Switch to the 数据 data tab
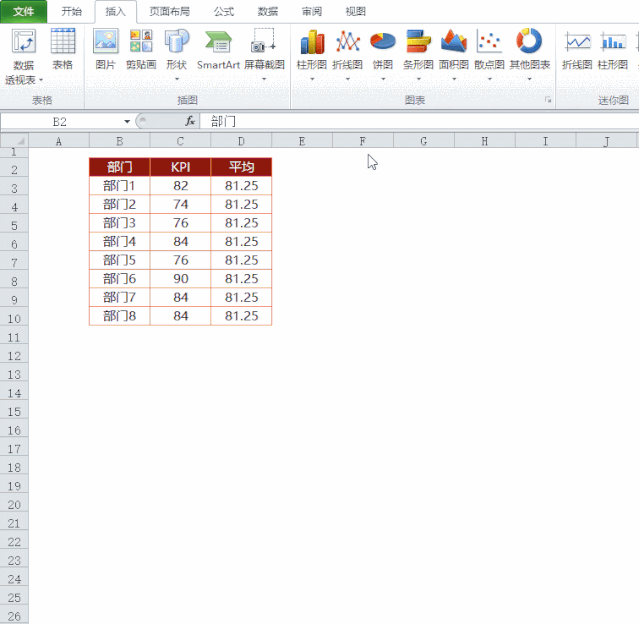Image resolution: width=639 pixels, height=624 pixels. point(268,11)
